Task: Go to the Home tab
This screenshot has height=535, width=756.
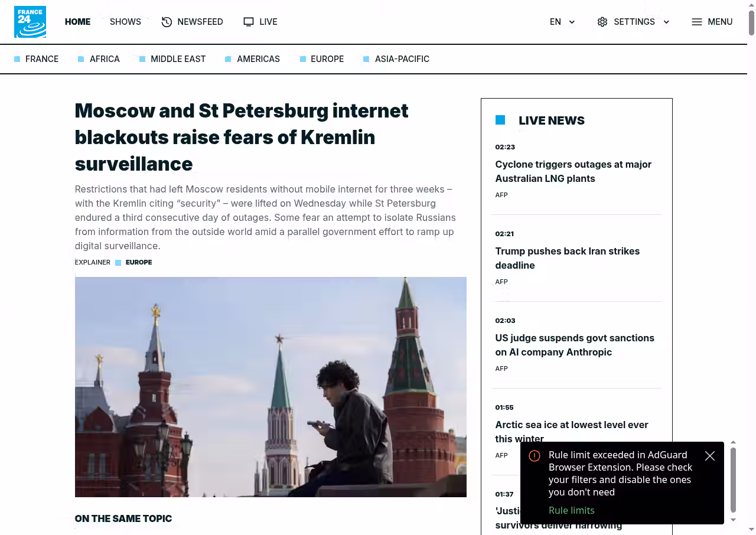Action: click(77, 22)
